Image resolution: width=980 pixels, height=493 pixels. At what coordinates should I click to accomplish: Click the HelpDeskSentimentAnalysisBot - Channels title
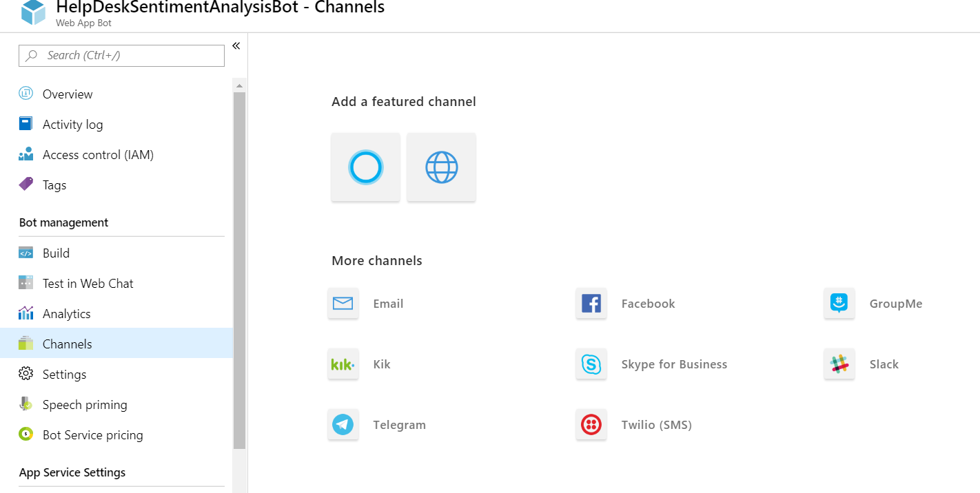(221, 8)
